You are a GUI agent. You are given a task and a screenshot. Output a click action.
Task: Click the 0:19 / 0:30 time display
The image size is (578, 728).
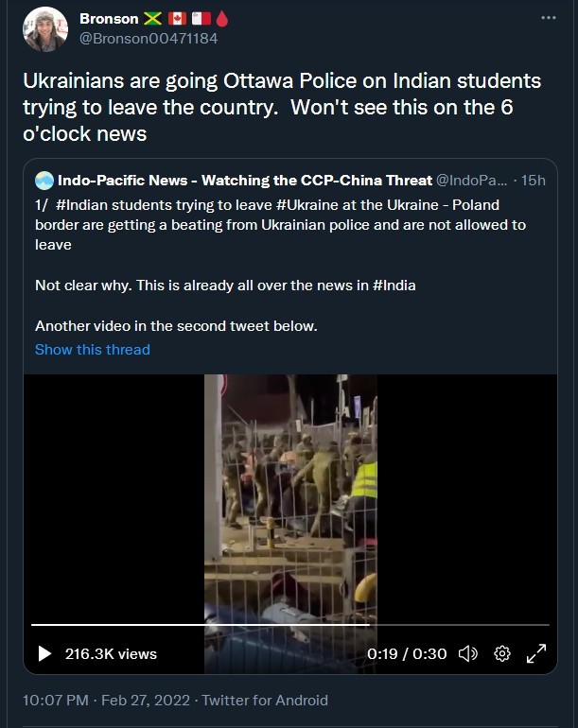(407, 653)
